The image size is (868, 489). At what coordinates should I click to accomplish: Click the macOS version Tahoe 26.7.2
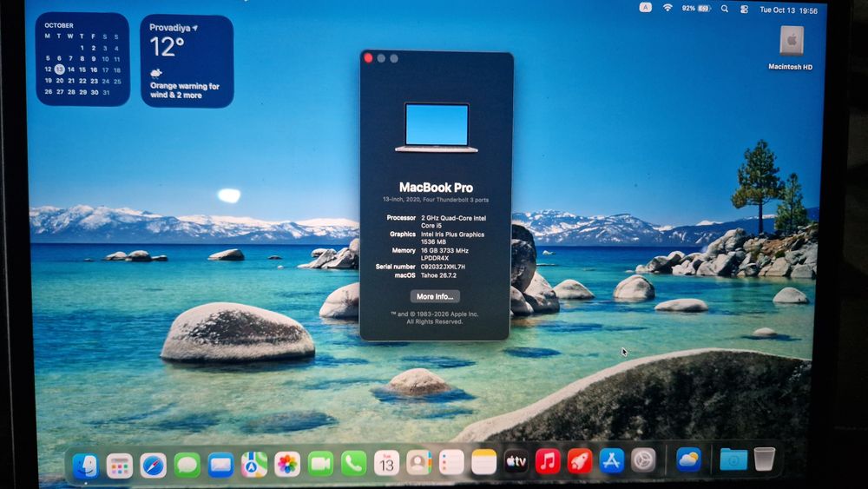pyautogui.click(x=438, y=275)
